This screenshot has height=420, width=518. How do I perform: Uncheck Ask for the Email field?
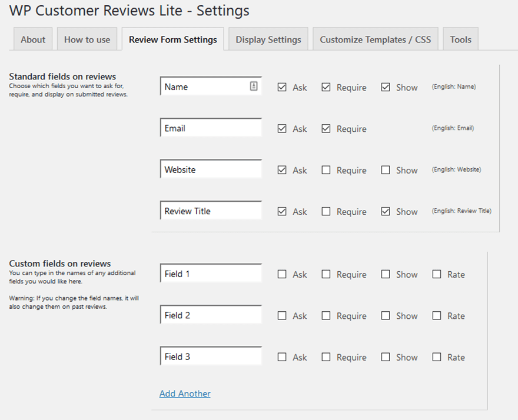[282, 128]
